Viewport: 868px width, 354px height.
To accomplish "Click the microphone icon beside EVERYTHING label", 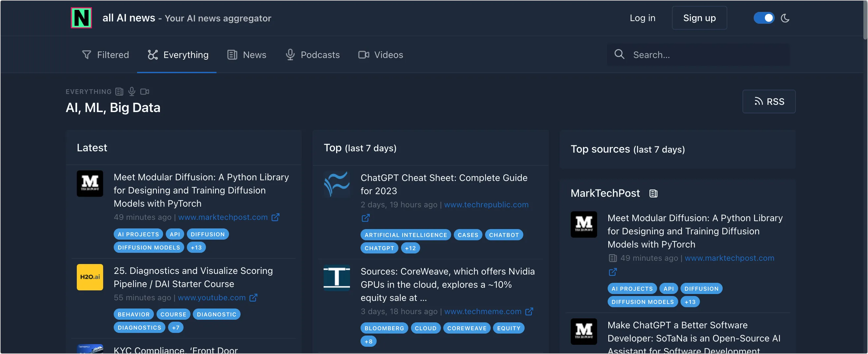I will [x=132, y=91].
